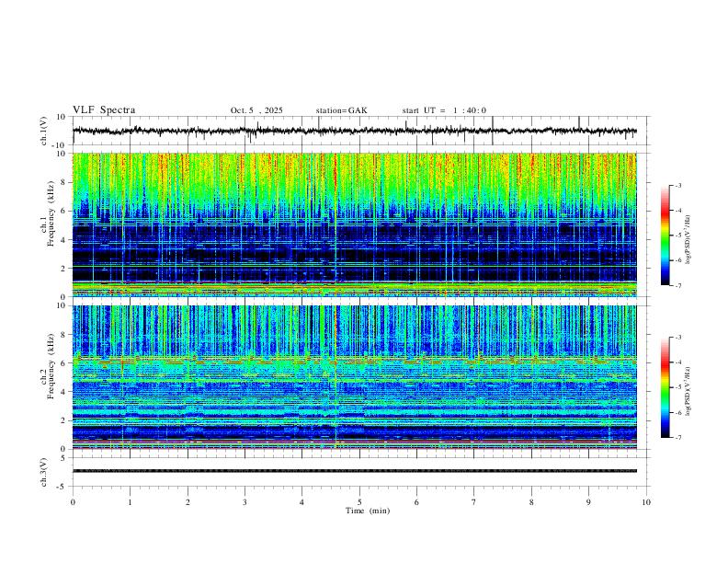Click the ch.2 PSD color scale bar

[665, 387]
